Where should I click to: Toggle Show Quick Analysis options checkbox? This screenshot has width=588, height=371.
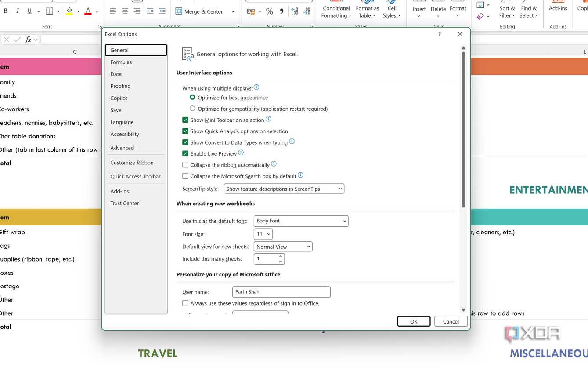185,131
